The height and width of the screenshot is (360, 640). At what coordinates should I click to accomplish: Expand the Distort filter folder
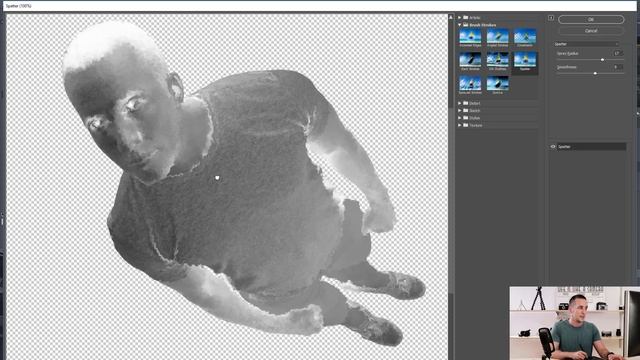click(x=460, y=103)
